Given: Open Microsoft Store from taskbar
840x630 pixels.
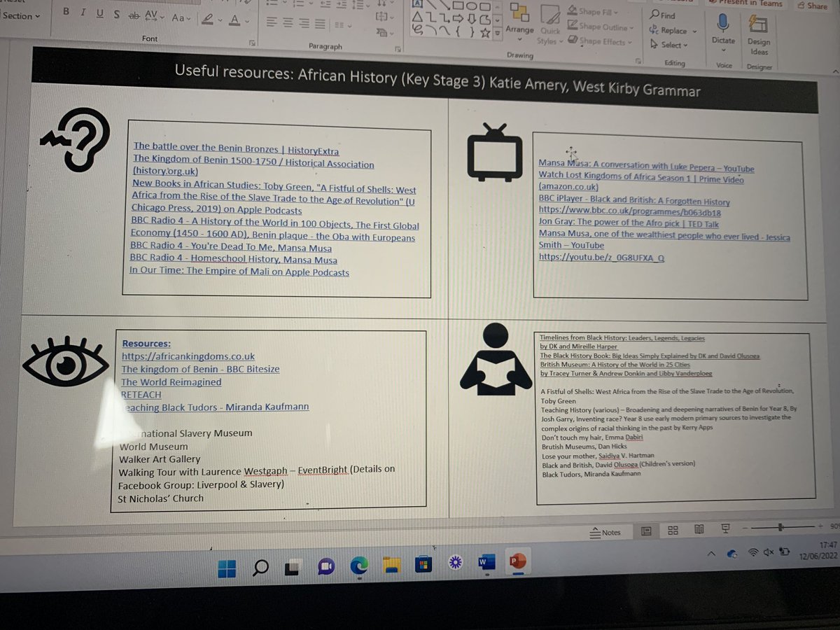Looking at the screenshot, I should pyautogui.click(x=423, y=563).
